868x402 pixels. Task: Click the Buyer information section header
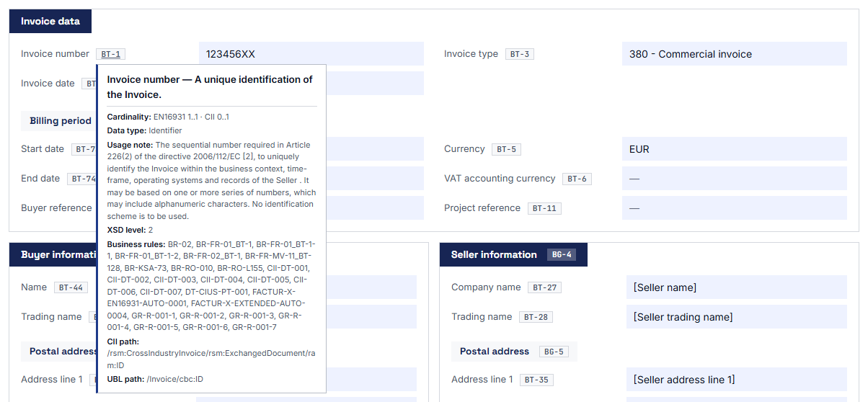(x=53, y=255)
